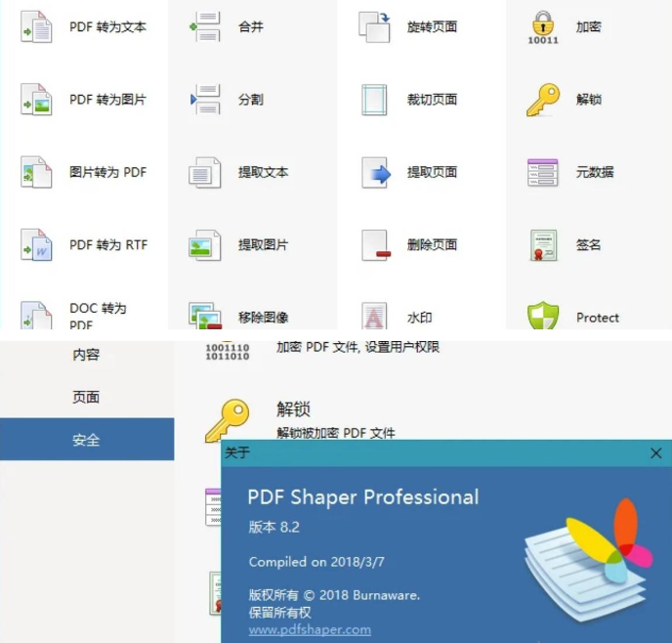This screenshot has height=643, width=672.
Task: Click the 提取文本 label
Action: (264, 172)
